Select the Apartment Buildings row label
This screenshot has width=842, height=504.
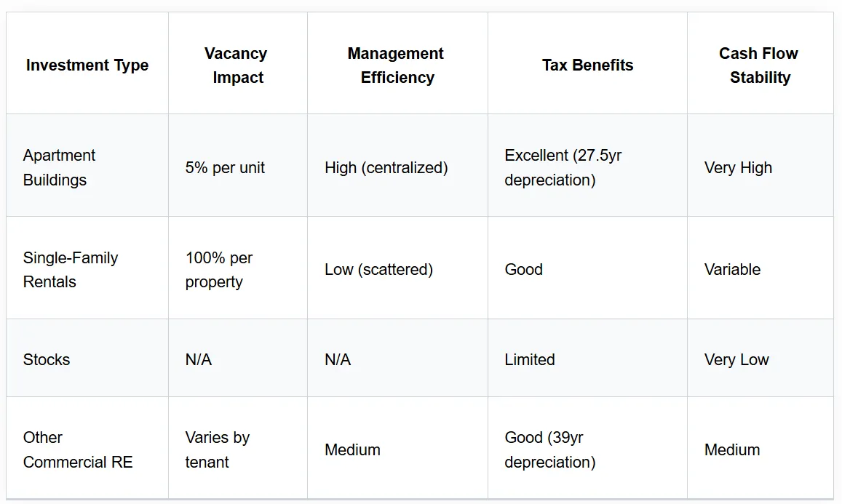coord(59,167)
